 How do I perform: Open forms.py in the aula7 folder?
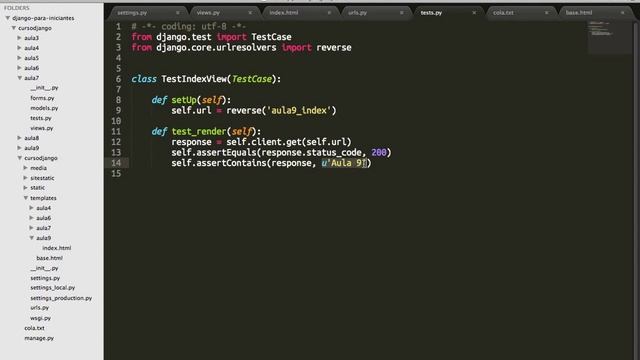click(x=42, y=98)
